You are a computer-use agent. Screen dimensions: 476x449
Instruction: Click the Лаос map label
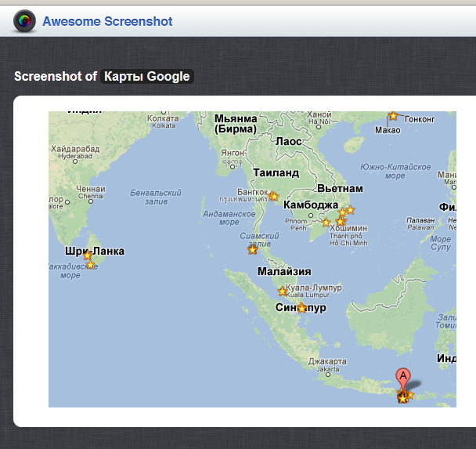(x=289, y=142)
